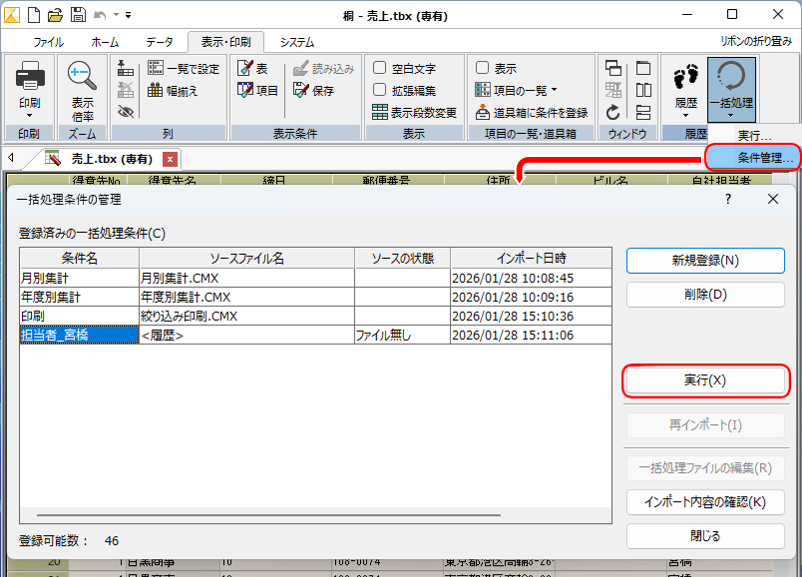This screenshot has width=802, height=577.
Task: Check the 表示 checkbox above 項目の一覧
Action: pos(482,67)
